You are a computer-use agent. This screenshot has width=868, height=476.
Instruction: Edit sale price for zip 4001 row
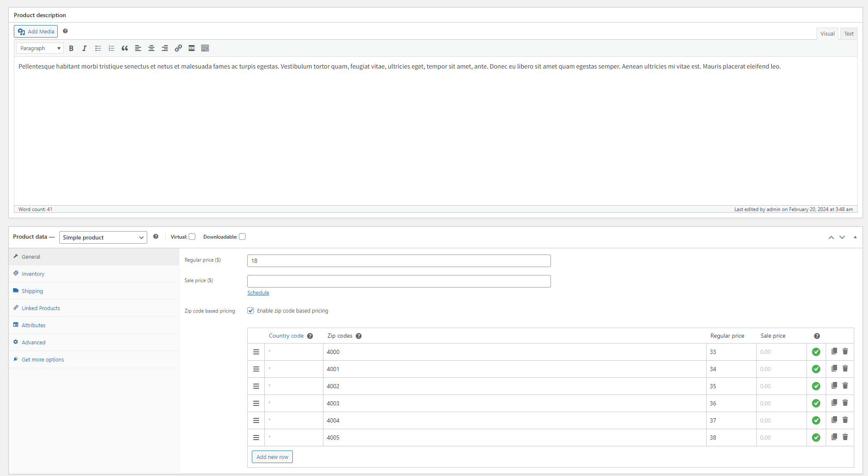pos(781,369)
